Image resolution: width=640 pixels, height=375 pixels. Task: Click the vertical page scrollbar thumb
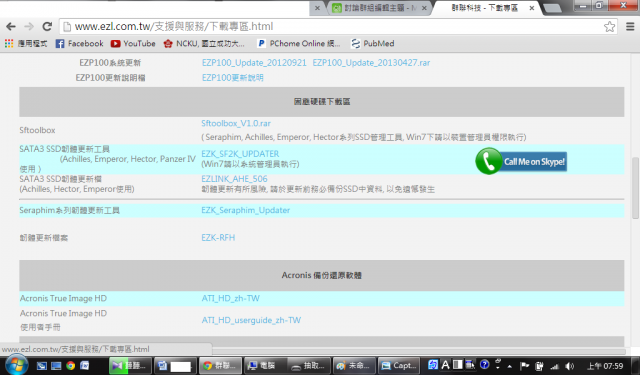(635, 188)
